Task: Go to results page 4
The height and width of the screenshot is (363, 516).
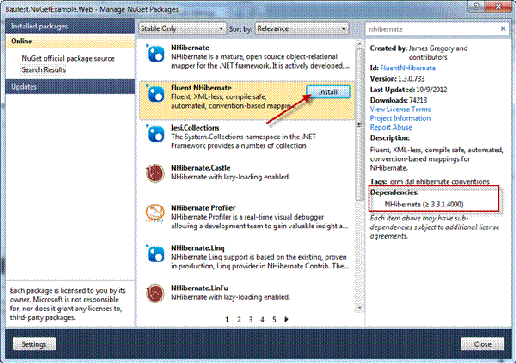Action: pos(262,319)
